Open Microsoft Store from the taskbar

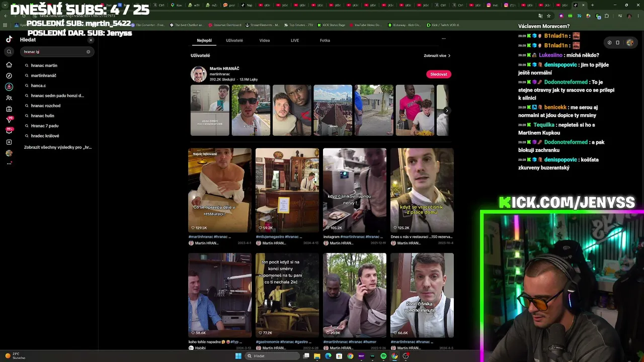(x=339, y=356)
